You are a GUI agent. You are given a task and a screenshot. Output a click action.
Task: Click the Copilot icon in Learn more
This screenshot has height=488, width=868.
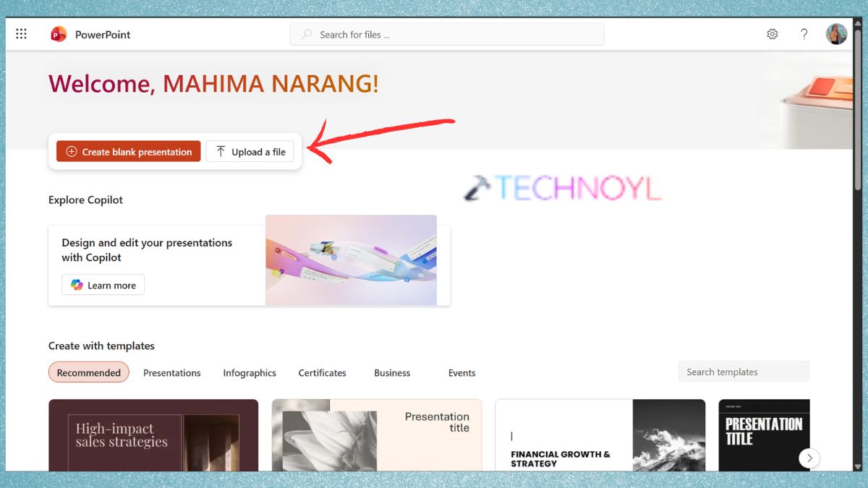coord(77,285)
